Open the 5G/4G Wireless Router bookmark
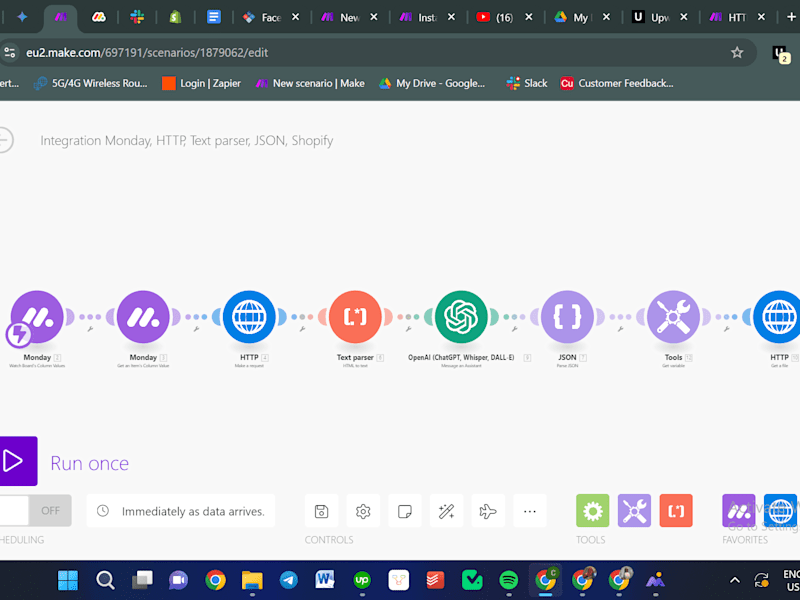The width and height of the screenshot is (800, 600). [x=91, y=83]
